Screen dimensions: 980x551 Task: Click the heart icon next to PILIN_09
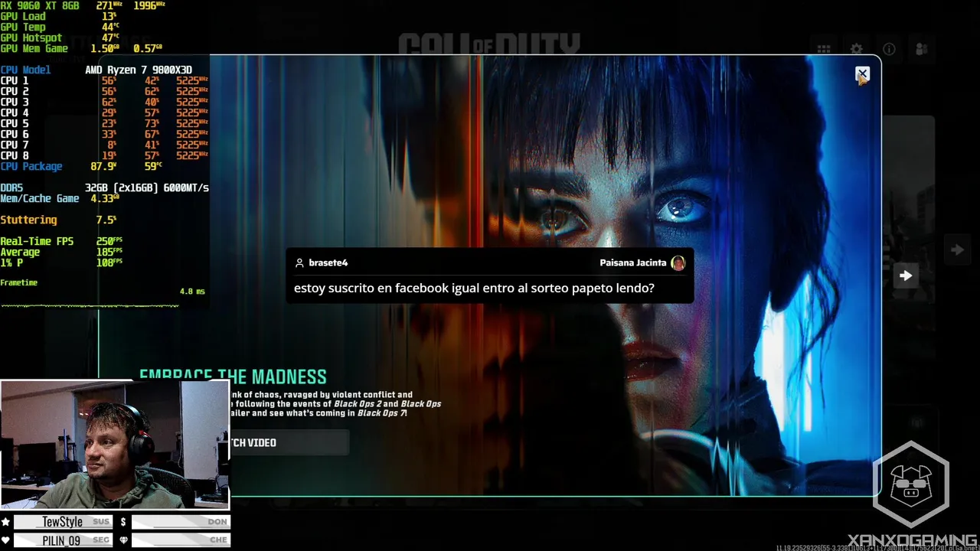6,540
